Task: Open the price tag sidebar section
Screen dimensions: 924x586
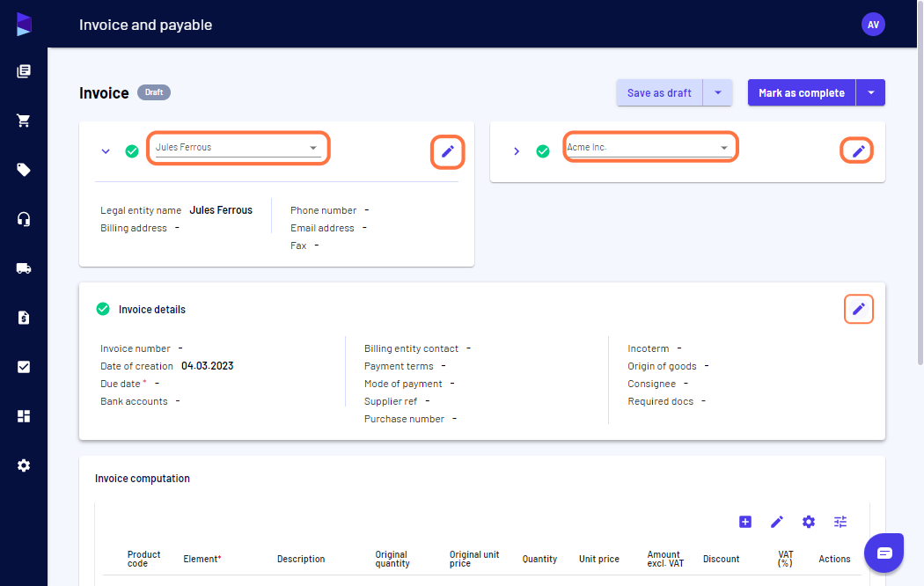Action: click(24, 170)
